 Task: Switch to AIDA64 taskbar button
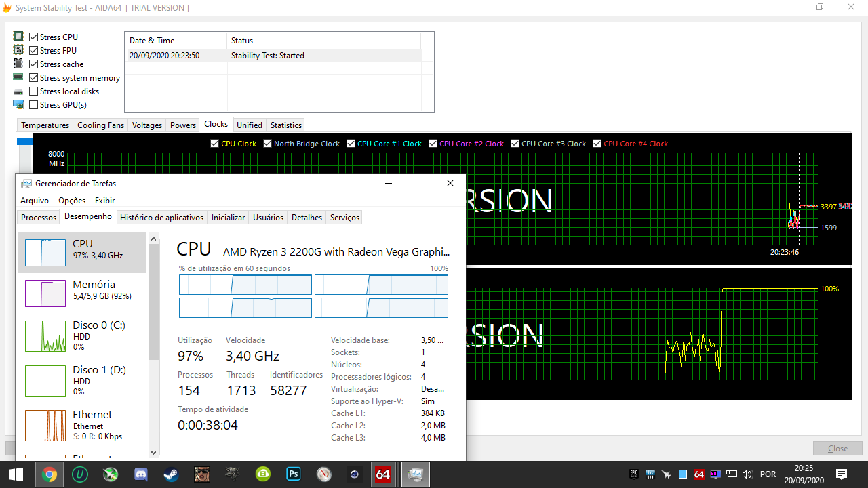[383, 474]
